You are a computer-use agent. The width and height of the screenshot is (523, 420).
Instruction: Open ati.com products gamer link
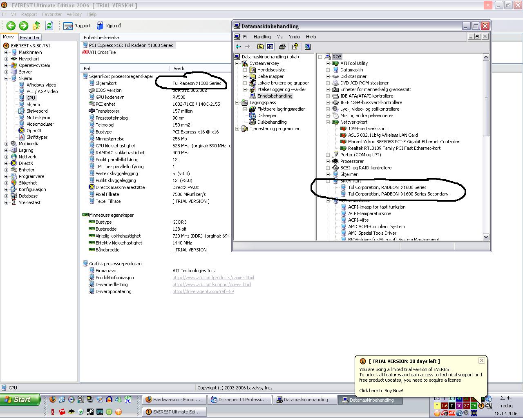pos(213,278)
